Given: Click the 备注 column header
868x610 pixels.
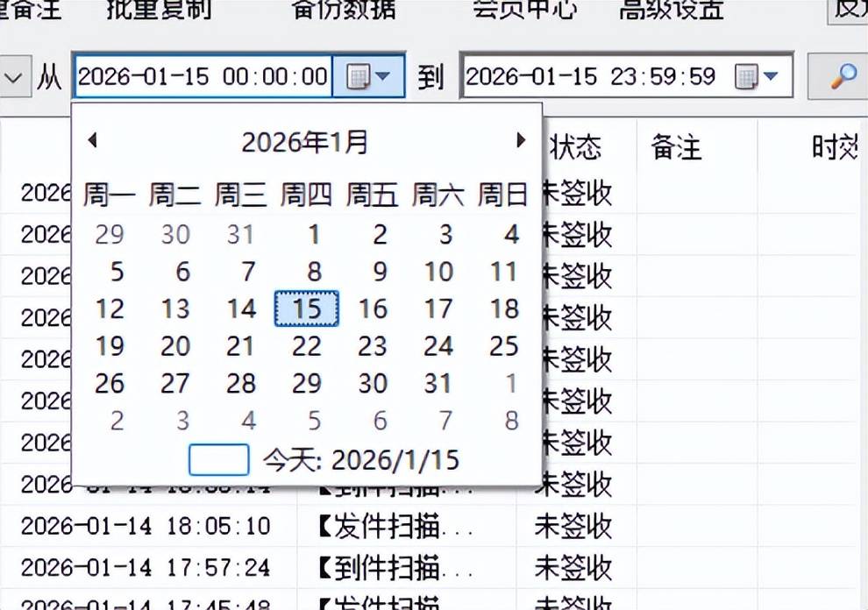Looking at the screenshot, I should [x=676, y=147].
